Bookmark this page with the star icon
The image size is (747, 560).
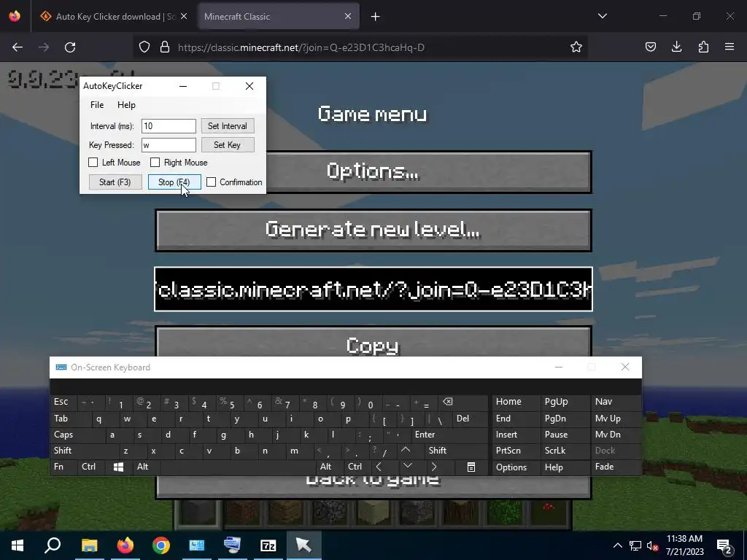pyautogui.click(x=576, y=47)
